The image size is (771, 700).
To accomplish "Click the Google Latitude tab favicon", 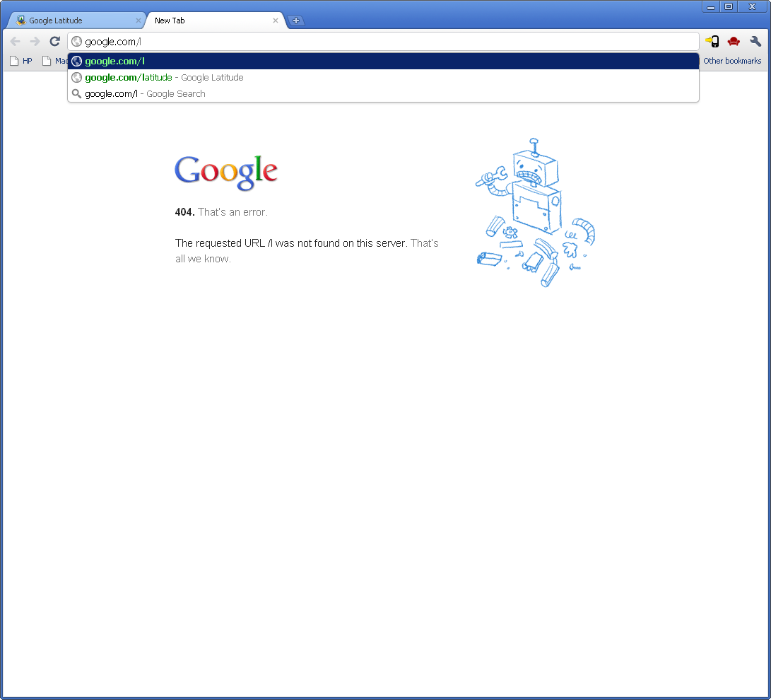I will click(x=20, y=21).
